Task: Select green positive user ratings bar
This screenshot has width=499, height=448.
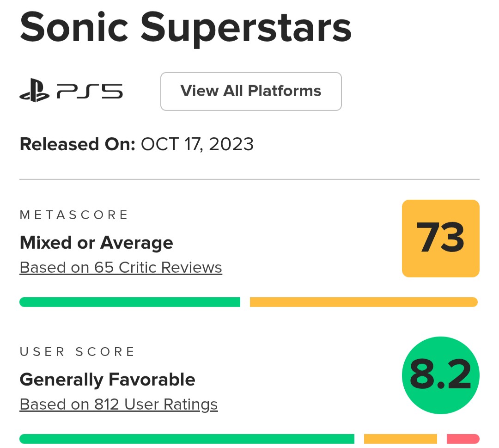Action: (187, 439)
